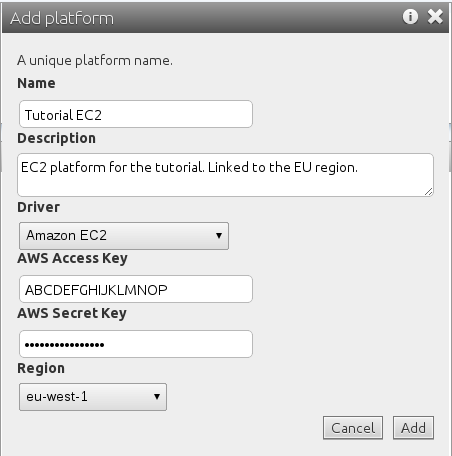
Task: Click the Name field label
Action: click(x=36, y=83)
